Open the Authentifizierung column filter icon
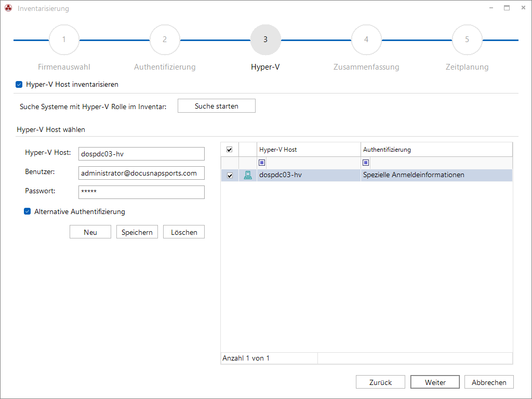This screenshot has width=532, height=399. [366, 163]
